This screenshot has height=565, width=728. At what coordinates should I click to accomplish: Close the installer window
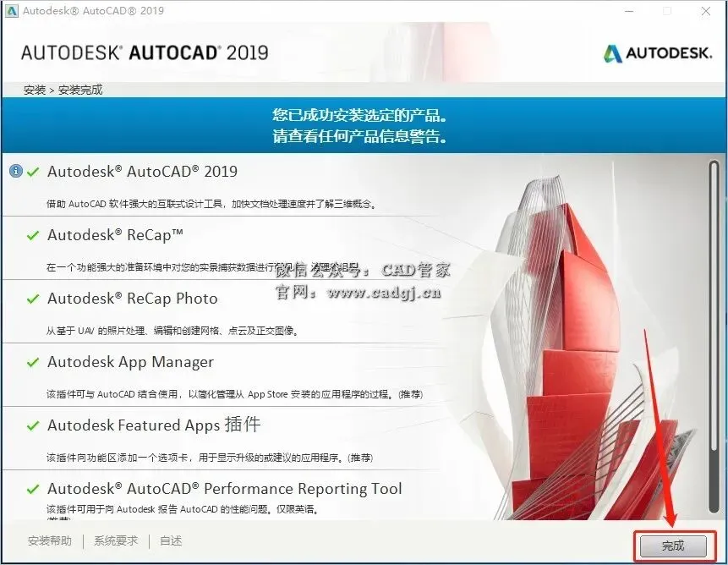click(706, 11)
